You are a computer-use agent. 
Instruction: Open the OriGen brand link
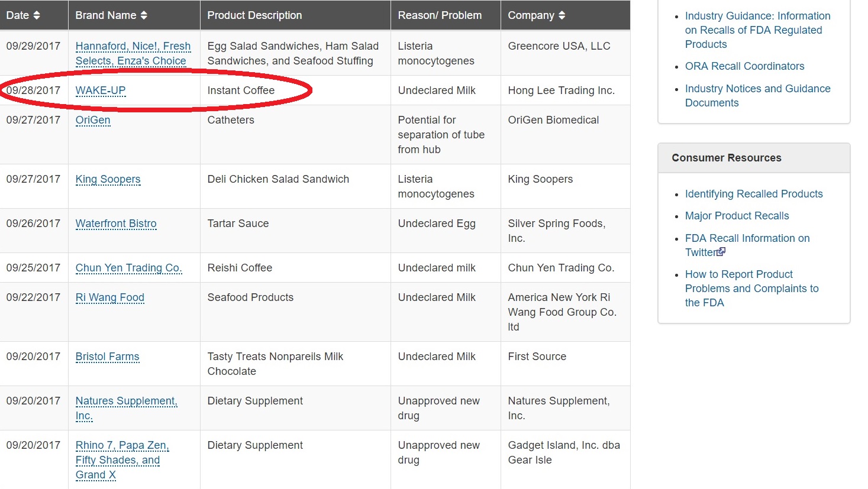coord(93,120)
